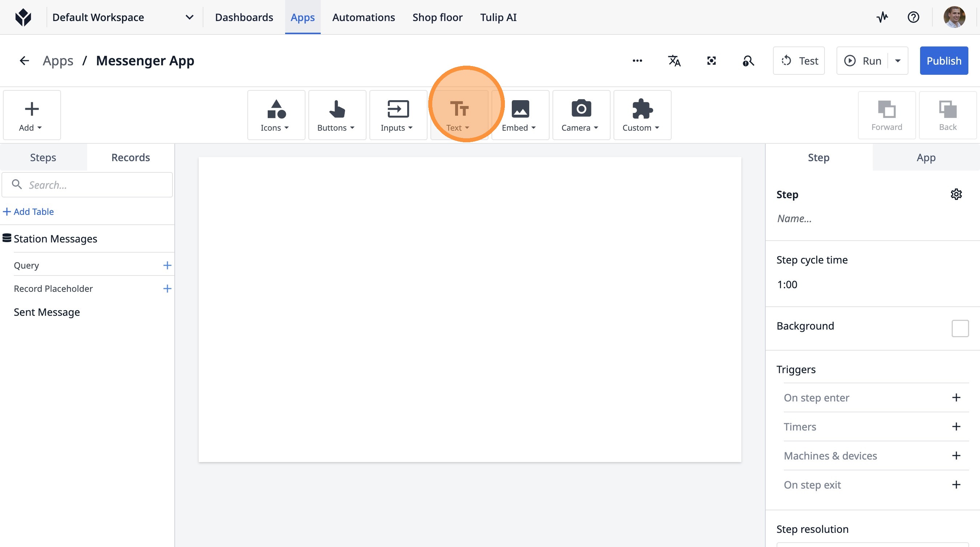Go back using the left arrow
This screenshot has width=980, height=547.
coord(24,61)
